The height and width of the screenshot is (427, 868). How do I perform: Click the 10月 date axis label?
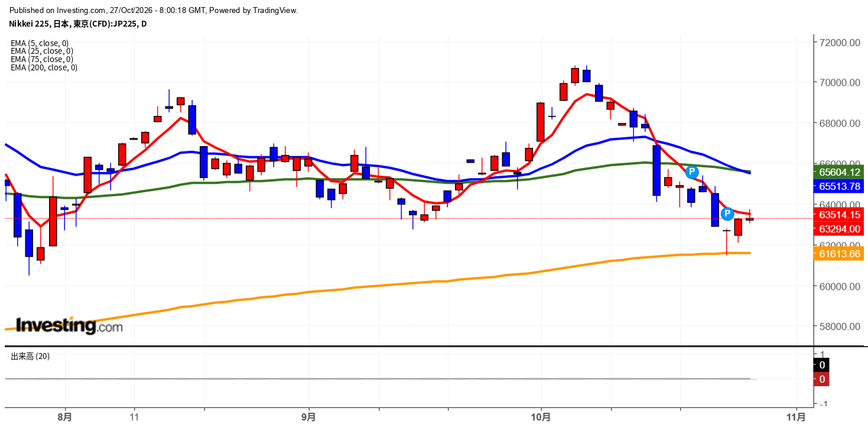point(541,416)
